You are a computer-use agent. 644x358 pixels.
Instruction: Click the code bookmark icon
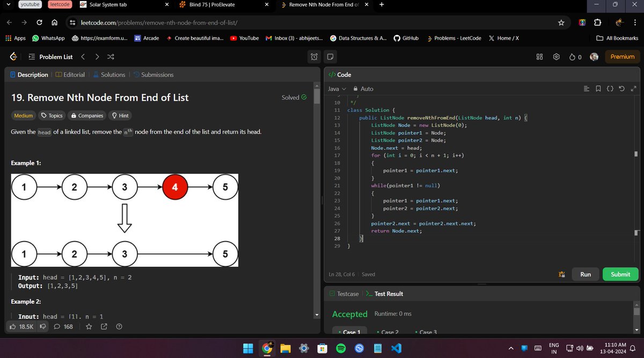pos(598,89)
